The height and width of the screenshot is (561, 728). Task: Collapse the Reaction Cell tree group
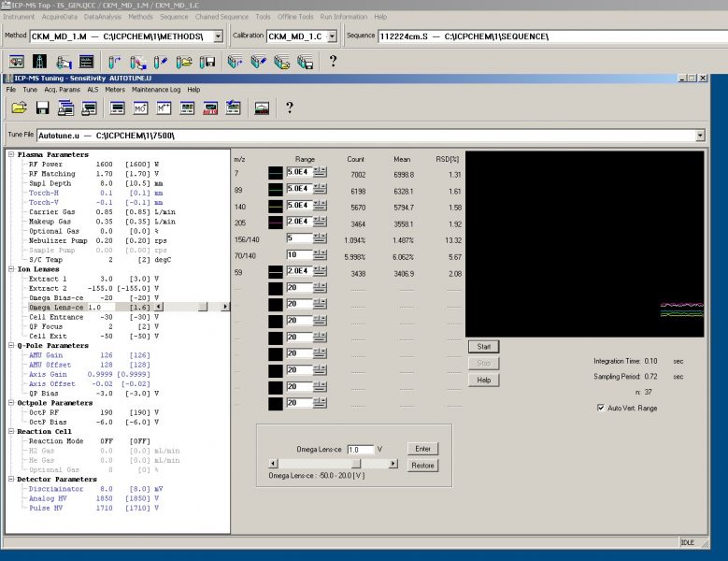[11, 431]
